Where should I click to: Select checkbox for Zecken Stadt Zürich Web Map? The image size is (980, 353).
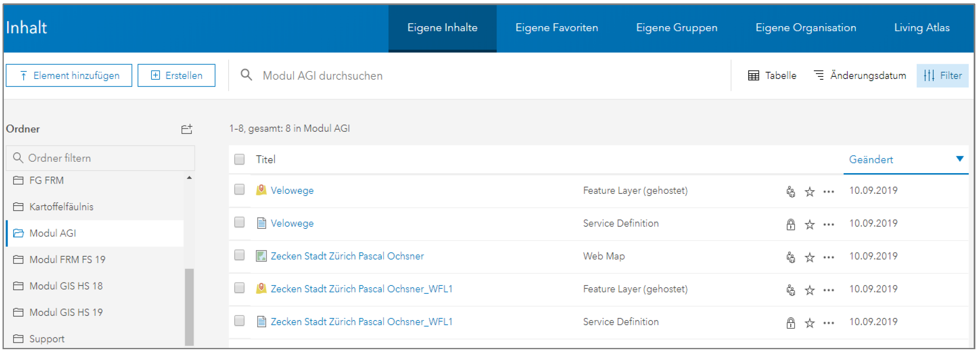pyautogui.click(x=239, y=255)
